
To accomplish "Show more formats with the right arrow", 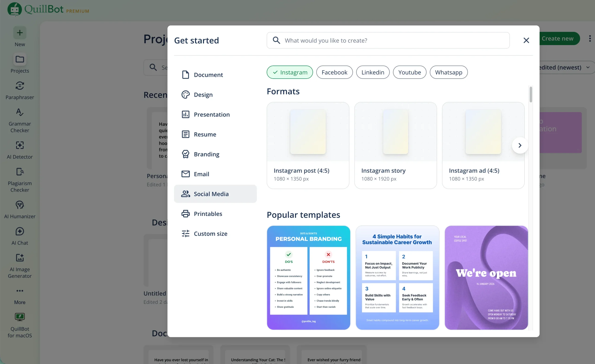I will [x=520, y=145].
